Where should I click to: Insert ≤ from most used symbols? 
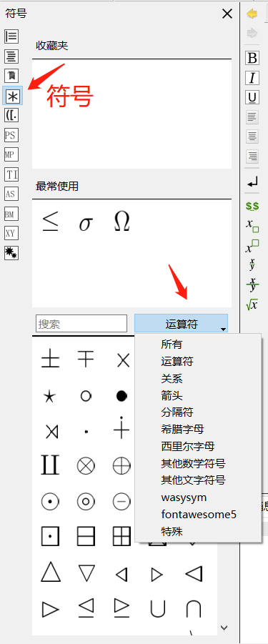coord(50,222)
